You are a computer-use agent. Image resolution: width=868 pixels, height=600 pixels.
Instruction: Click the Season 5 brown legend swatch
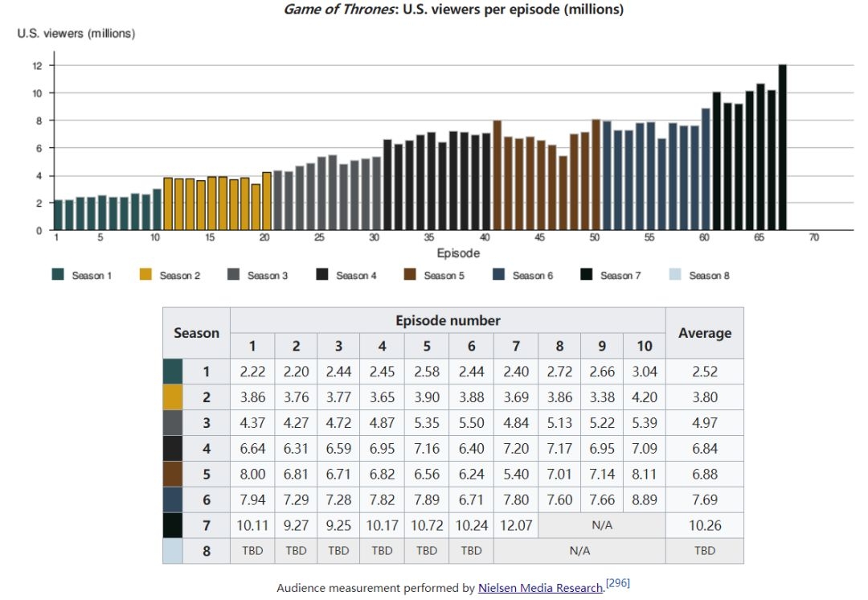[410, 276]
